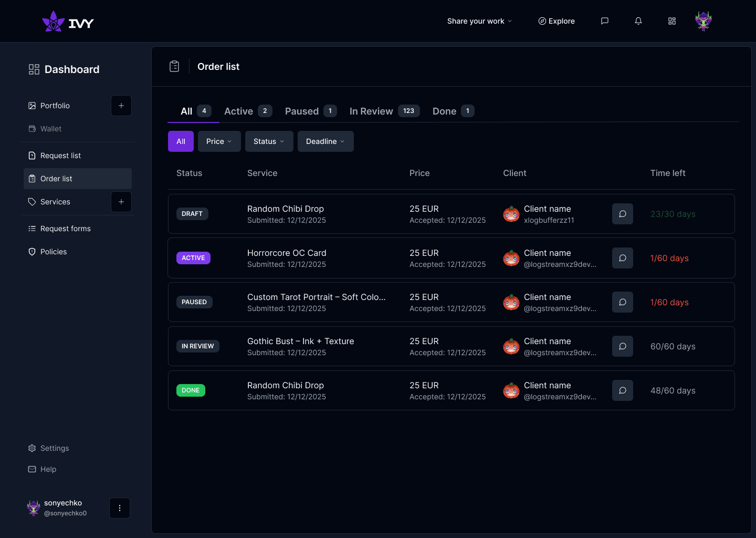This screenshot has width=756, height=538.
Task: Click the 23/30 days time left
Action: (x=673, y=214)
